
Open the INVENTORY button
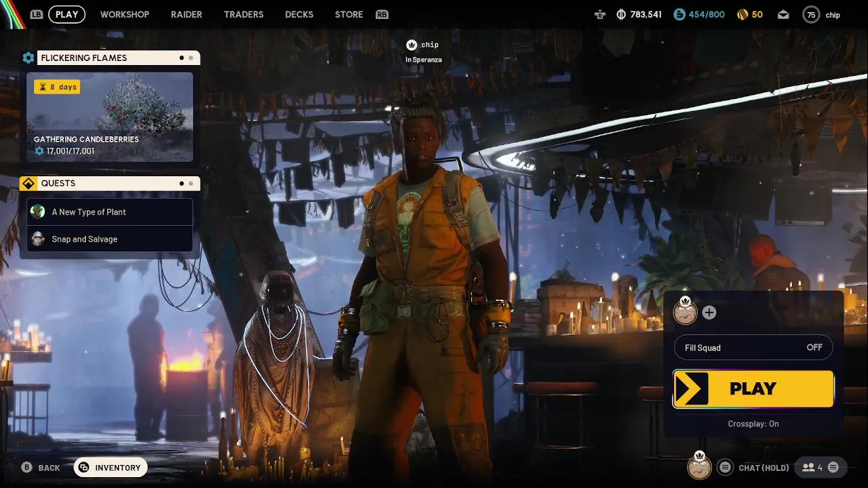[x=111, y=467]
